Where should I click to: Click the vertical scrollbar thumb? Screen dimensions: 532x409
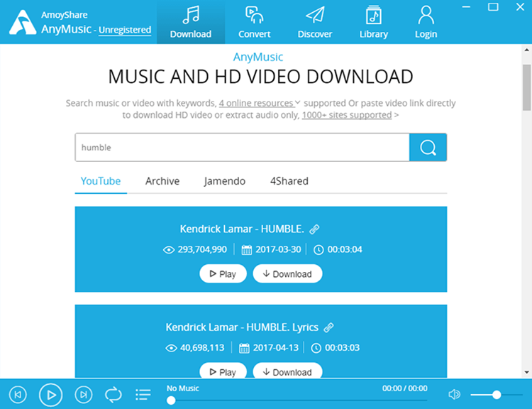526,87
